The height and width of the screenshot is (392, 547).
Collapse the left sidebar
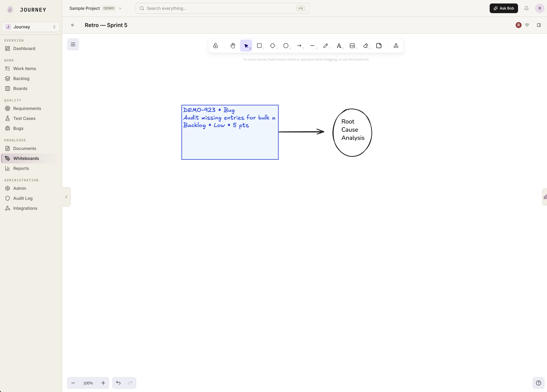tap(66, 197)
